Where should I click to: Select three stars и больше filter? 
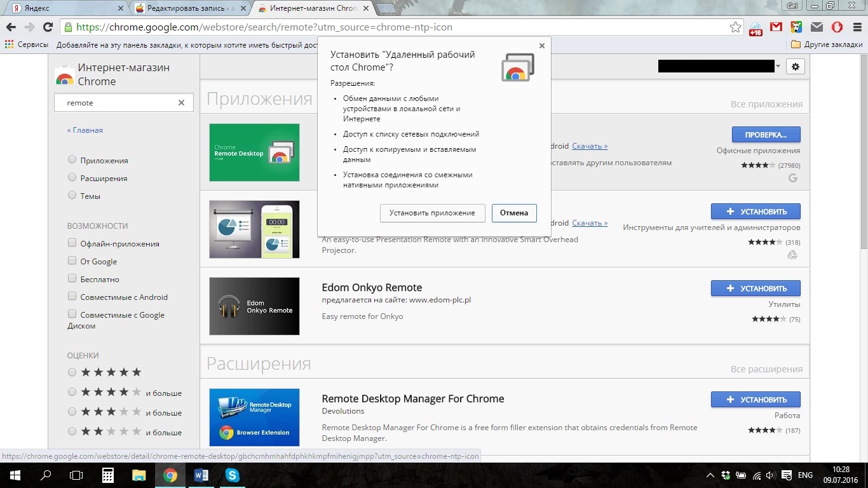tap(72, 412)
